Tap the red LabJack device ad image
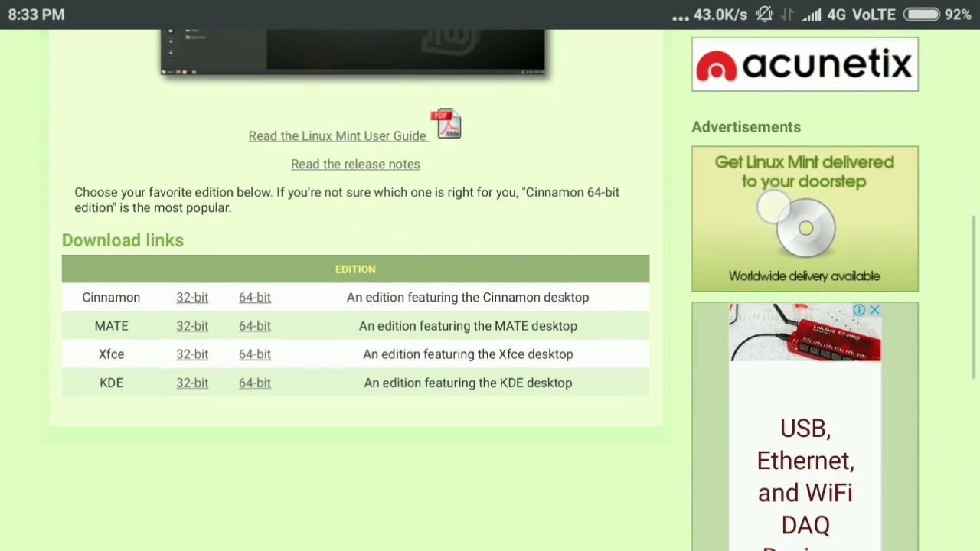 pyautogui.click(x=805, y=332)
